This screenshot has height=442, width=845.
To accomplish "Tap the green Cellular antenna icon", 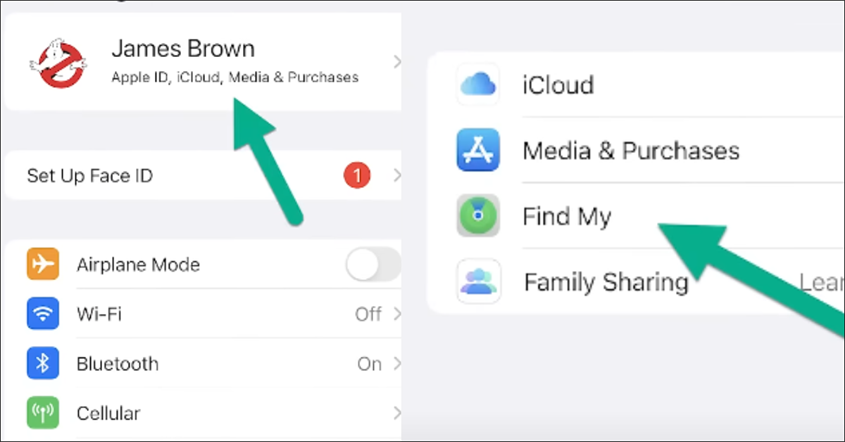I will pos(43,413).
